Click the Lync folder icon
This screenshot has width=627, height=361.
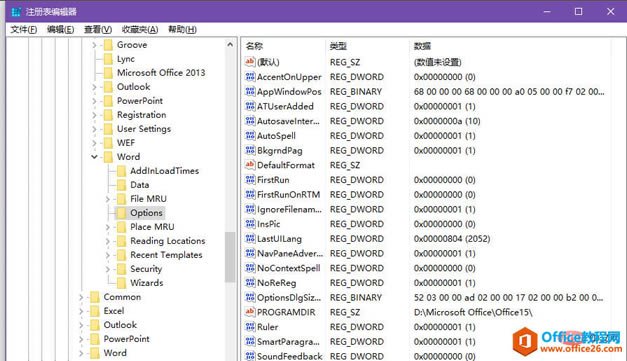click(108, 59)
